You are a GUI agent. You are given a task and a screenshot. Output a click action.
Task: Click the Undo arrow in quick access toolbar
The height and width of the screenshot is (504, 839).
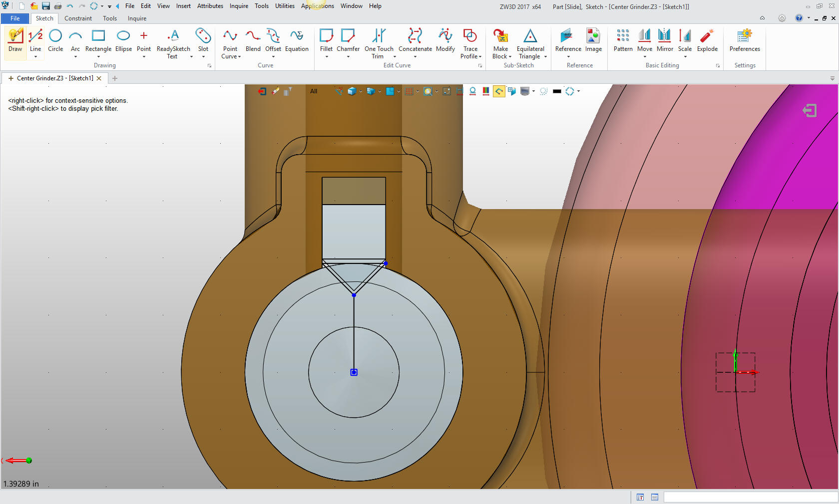70,6
